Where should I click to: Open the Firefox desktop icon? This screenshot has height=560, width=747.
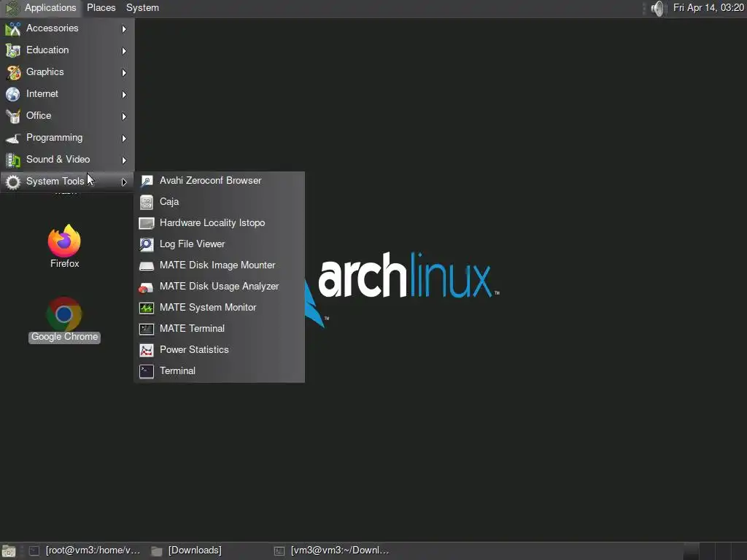coord(64,241)
